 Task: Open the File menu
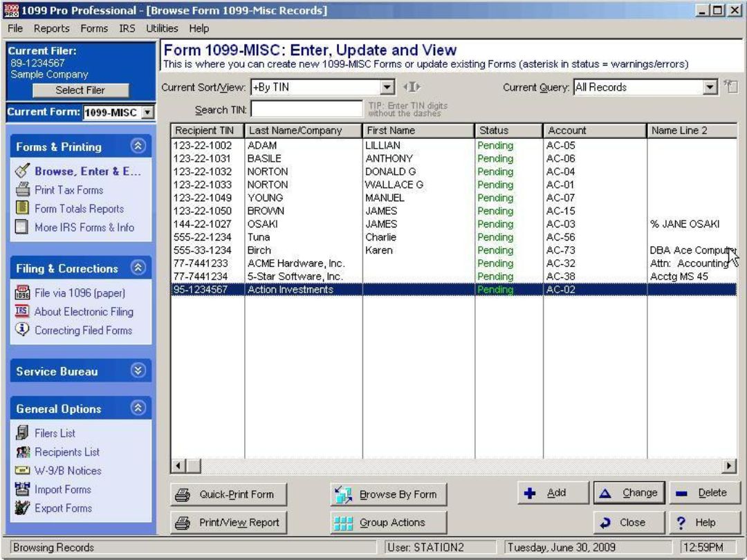pos(15,28)
